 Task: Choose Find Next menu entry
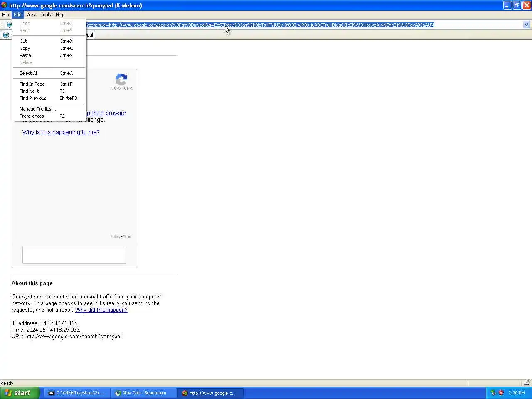[49, 91]
